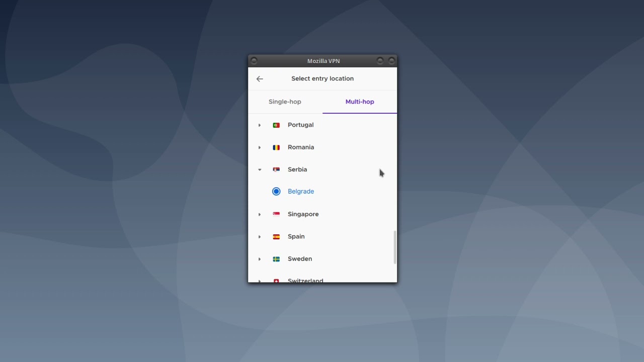Click the Spain flag icon

point(276,237)
